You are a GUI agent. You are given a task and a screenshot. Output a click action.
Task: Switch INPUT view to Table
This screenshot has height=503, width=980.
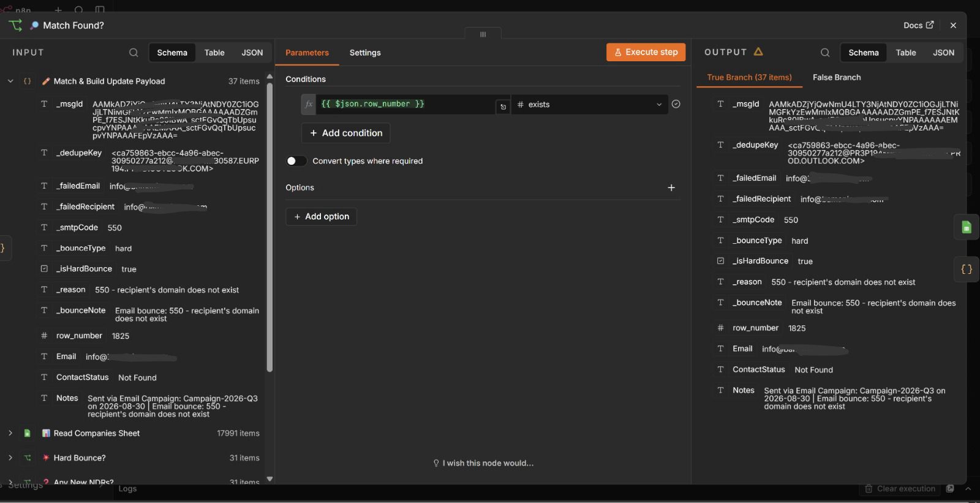(214, 53)
